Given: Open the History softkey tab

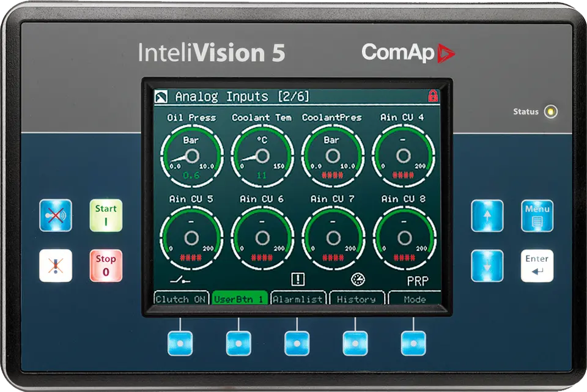Looking at the screenshot, I should coord(356,298).
